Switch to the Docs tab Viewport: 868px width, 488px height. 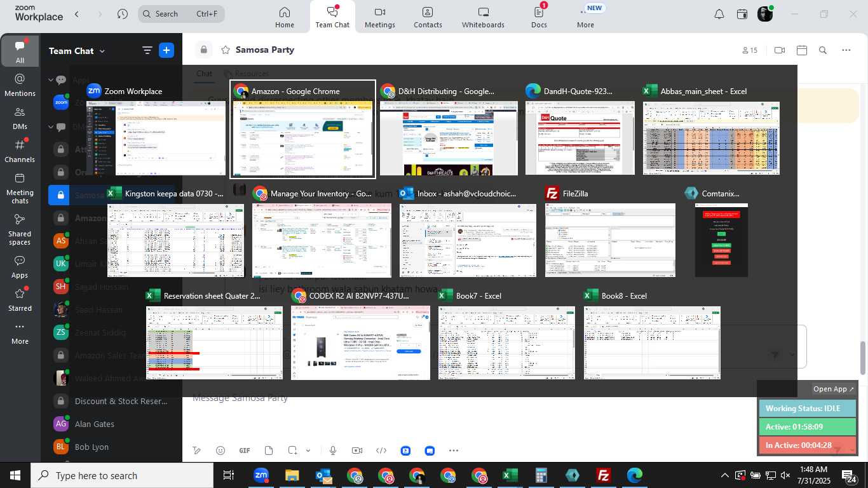coord(539,17)
